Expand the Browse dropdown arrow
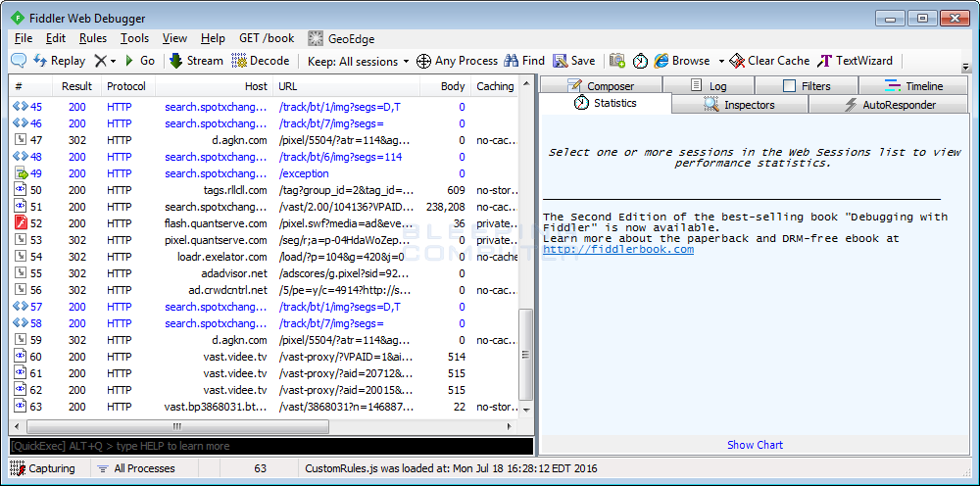The height and width of the screenshot is (486, 980). (x=720, y=61)
